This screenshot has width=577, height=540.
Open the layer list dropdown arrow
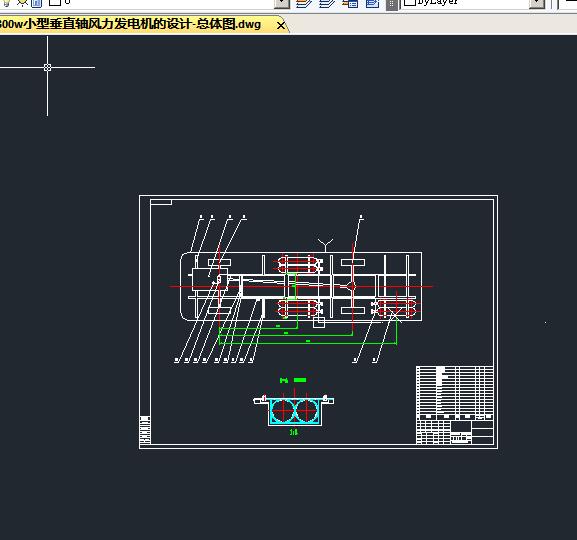point(282,4)
